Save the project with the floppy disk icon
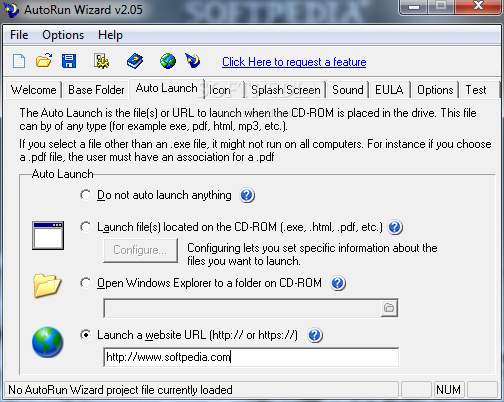 [69, 61]
